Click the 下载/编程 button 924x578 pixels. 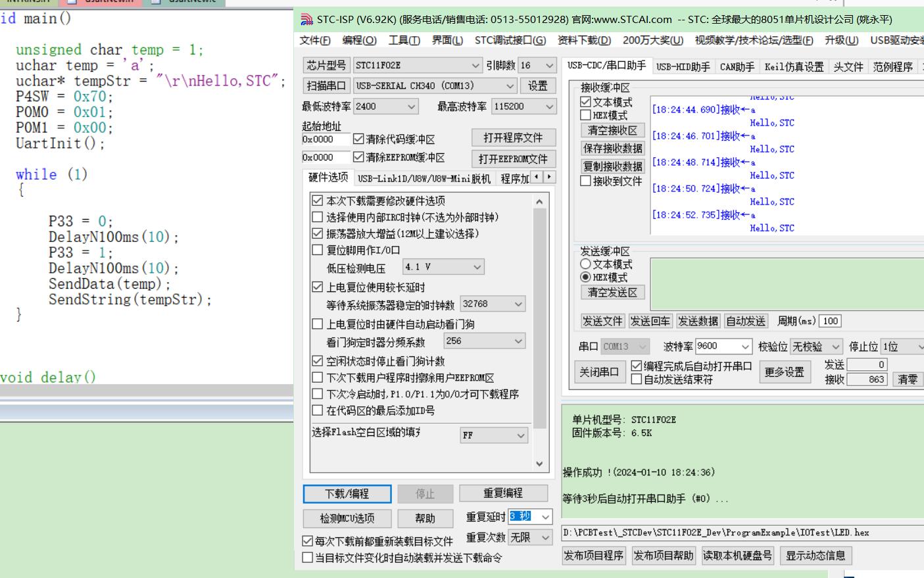347,494
